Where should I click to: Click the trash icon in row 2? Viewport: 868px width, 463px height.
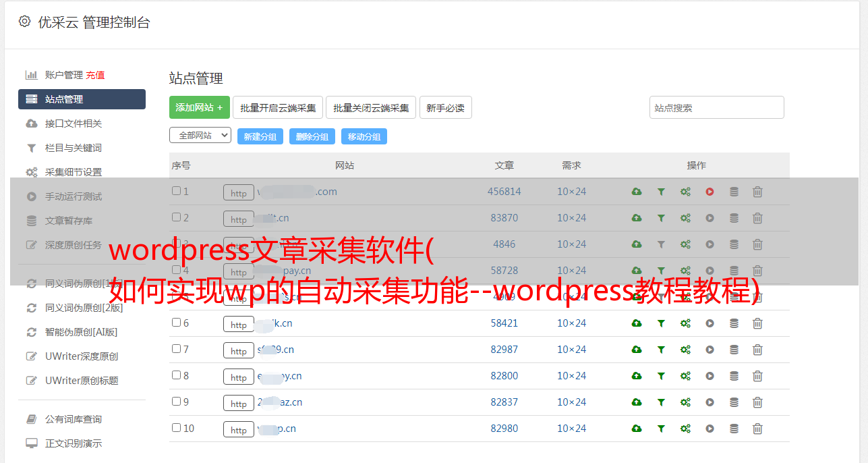tap(757, 218)
